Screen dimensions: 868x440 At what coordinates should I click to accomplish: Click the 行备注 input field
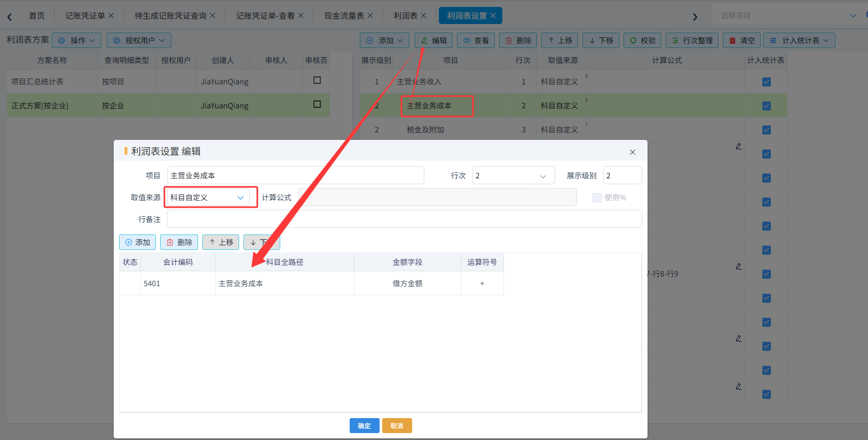click(x=405, y=219)
